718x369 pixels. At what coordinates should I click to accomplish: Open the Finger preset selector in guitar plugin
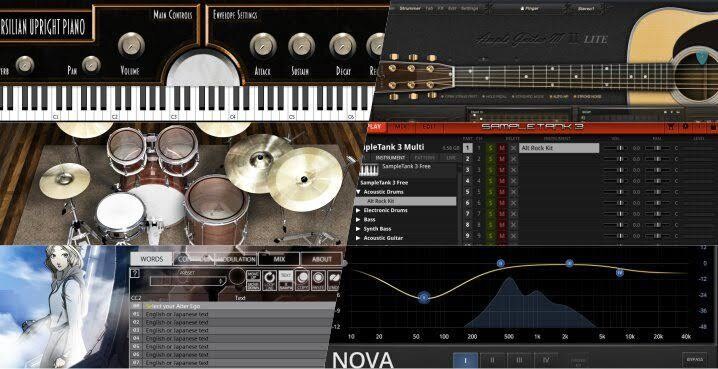529,8
